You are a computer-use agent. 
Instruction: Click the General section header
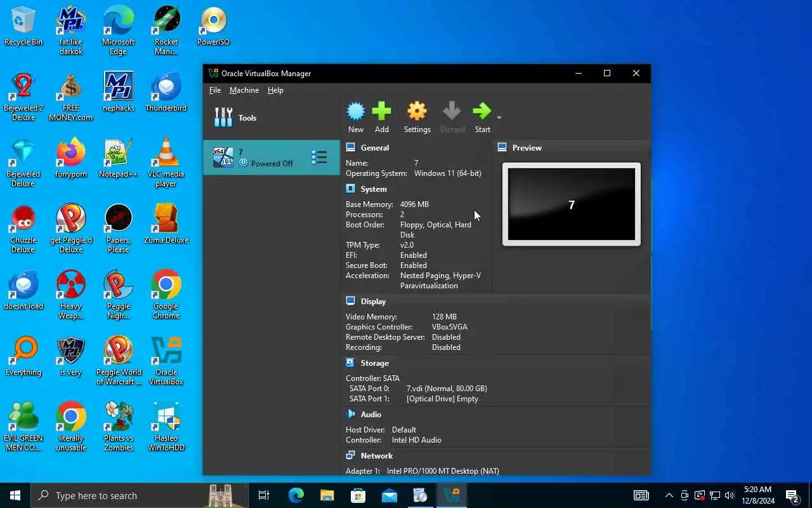(x=375, y=147)
